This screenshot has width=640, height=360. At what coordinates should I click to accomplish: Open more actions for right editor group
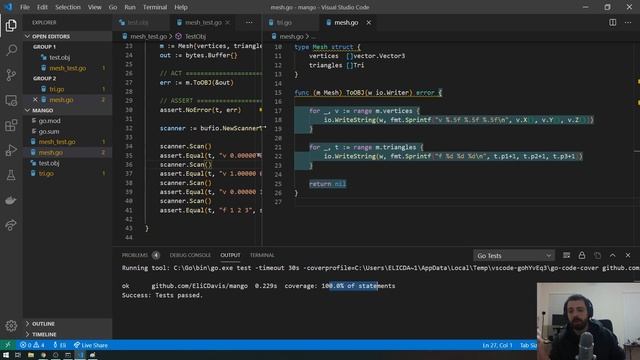coord(628,22)
